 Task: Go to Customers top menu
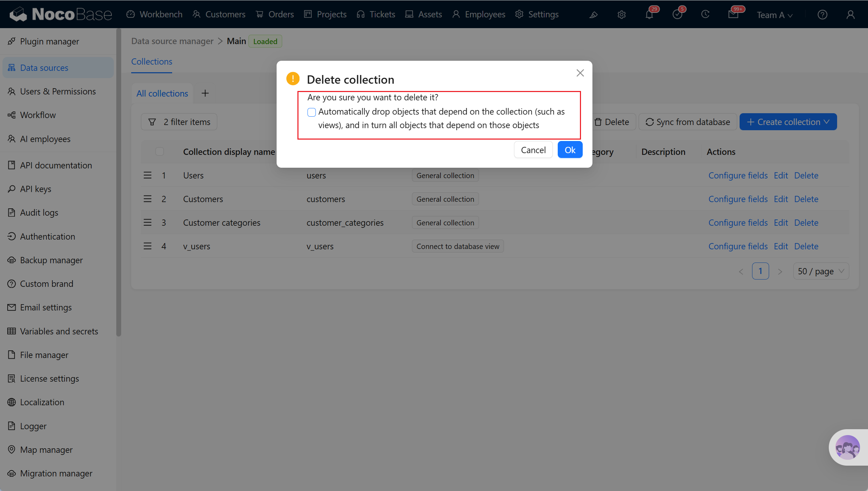(x=219, y=14)
